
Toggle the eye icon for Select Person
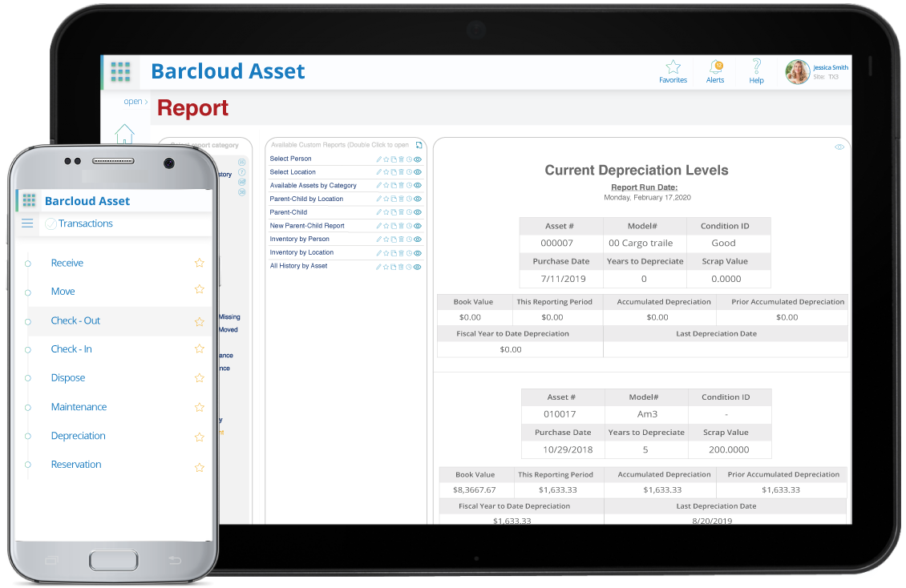[418, 159]
